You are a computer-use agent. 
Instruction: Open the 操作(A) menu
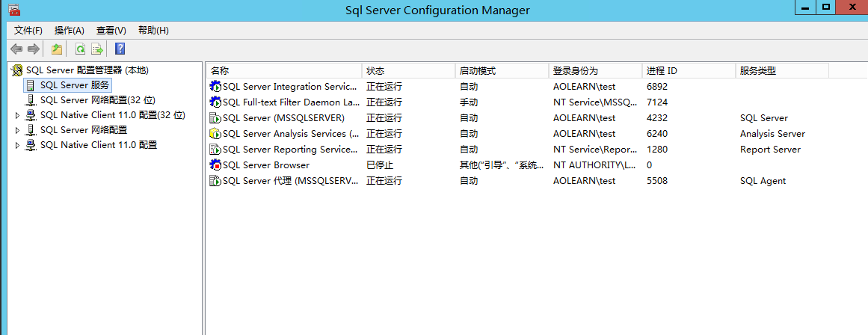pos(70,31)
